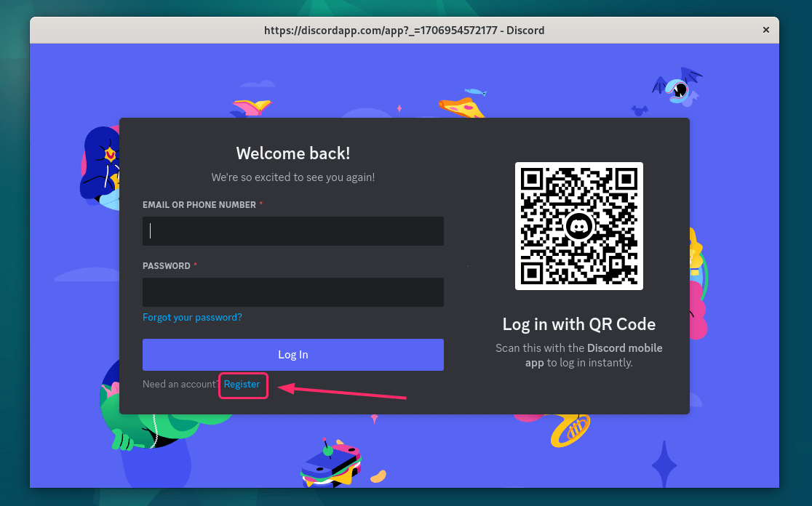This screenshot has height=506, width=812.
Task: Click the 'EMAIL OR PHONE NUMBER' label
Action: [x=199, y=205]
